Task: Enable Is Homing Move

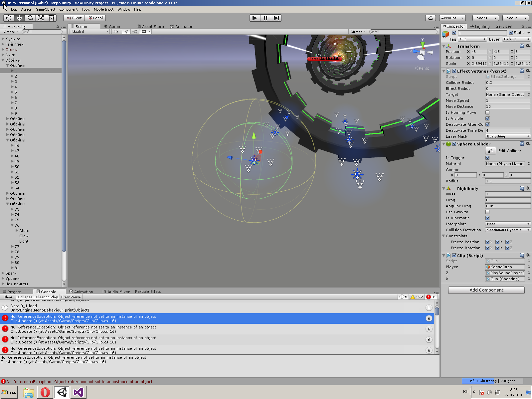Action: [487, 112]
